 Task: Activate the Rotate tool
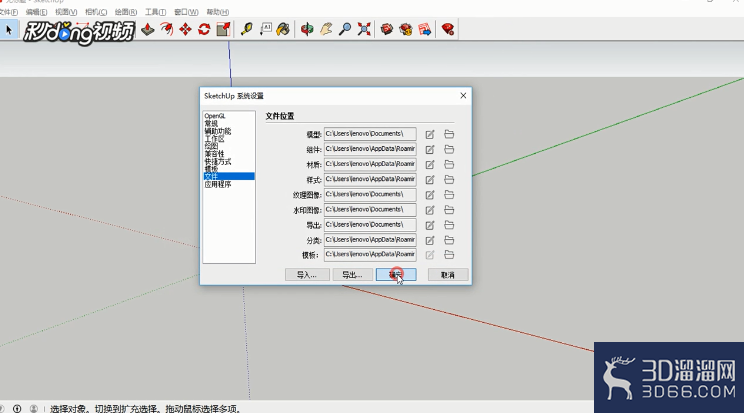coord(204,29)
